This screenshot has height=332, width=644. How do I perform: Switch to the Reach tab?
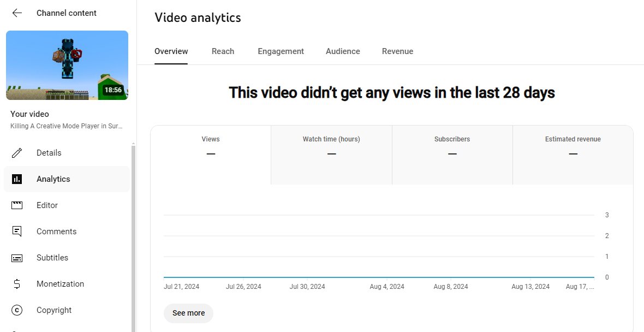(223, 51)
